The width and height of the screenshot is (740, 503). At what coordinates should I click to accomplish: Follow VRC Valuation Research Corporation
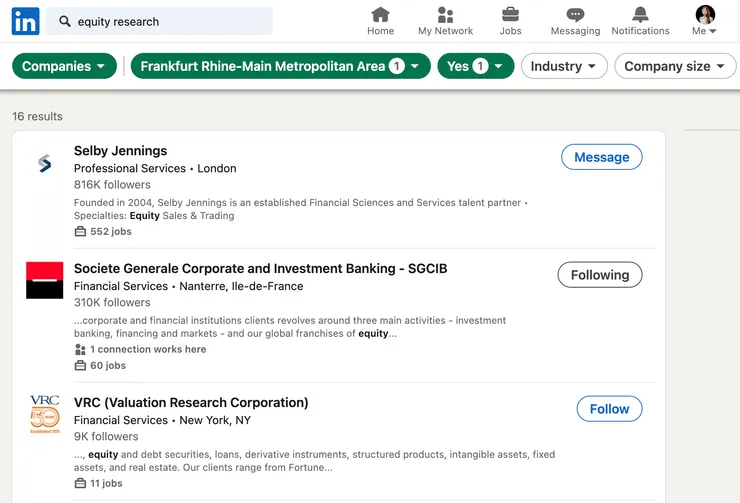pyautogui.click(x=609, y=409)
